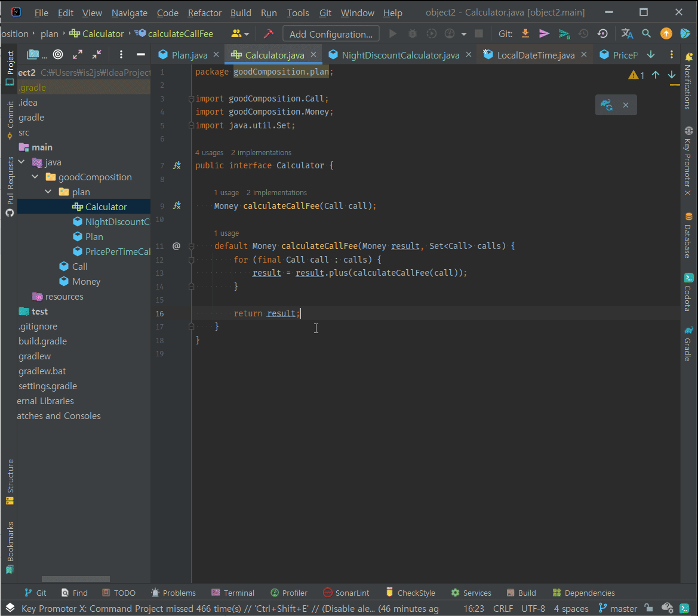Click Collapse All icon in Project panel
This screenshot has width=698, height=616.
(x=97, y=55)
